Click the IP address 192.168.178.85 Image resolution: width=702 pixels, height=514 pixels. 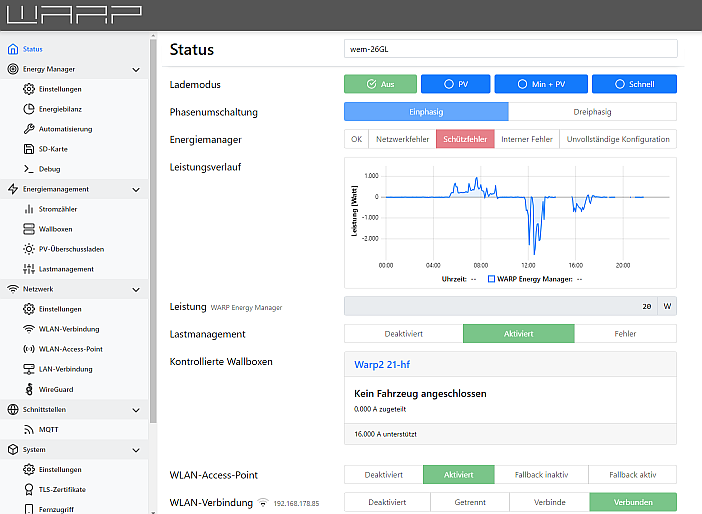(296, 504)
